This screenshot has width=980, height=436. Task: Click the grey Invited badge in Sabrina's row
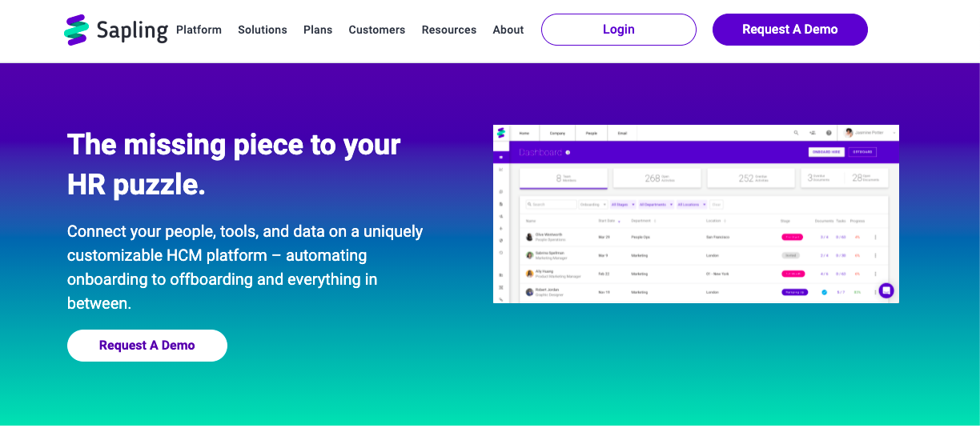pos(790,255)
